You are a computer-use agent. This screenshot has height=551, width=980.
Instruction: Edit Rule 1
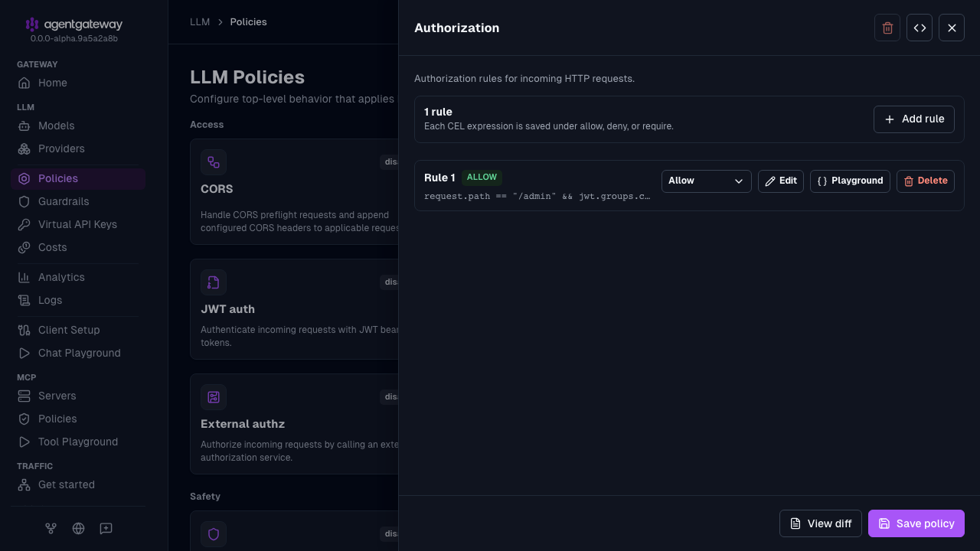tap(781, 181)
